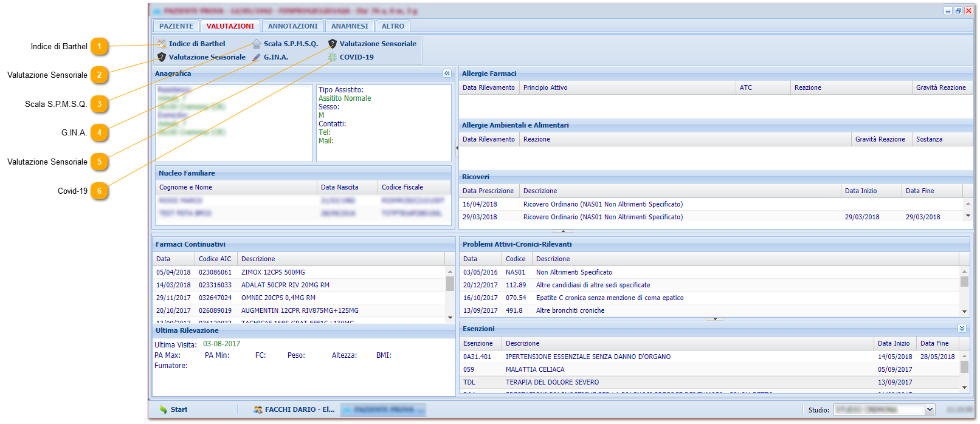Select problem NAS01 Non Altrimenti Specificato

(x=709, y=272)
